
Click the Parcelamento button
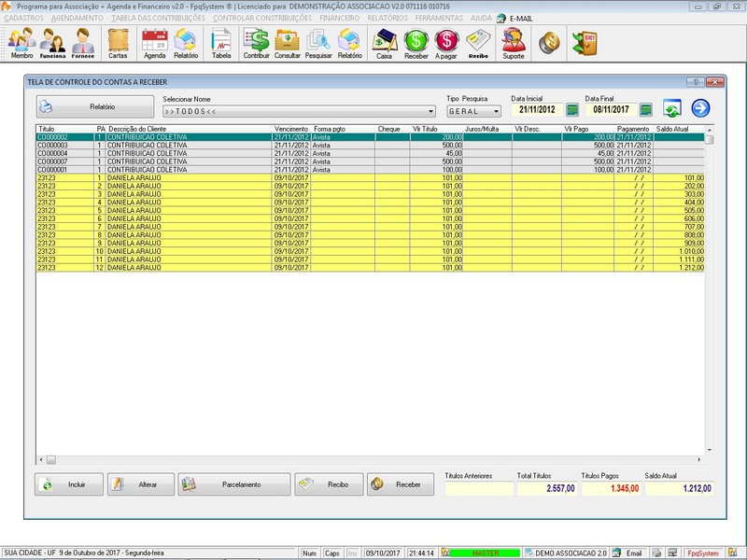click(x=234, y=484)
